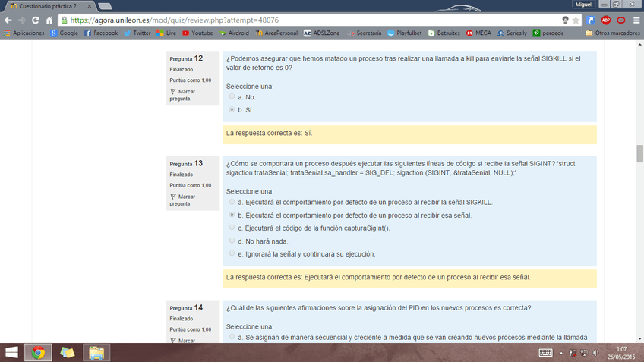The image size is (644, 362).
Task: Select question 13 option e Ignorará la señal
Action: [x=232, y=253]
